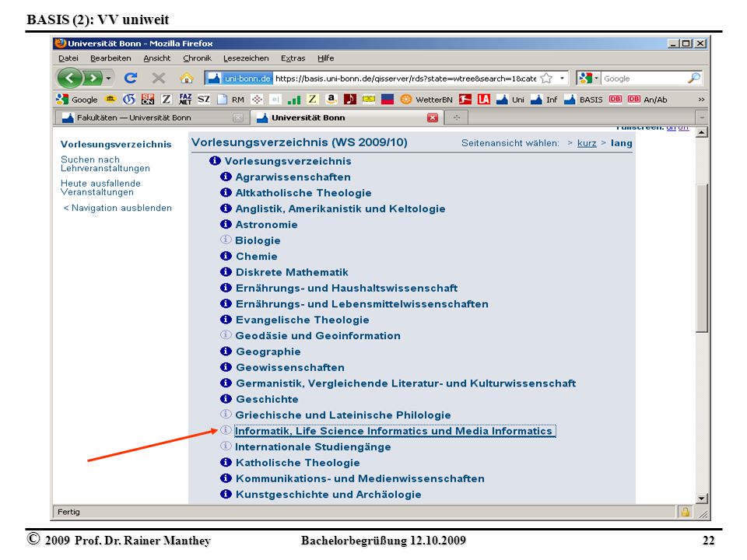This screenshot has width=747, height=560.
Task: Switch to the Fakultäten — Universität Bonn tab
Action: tap(152, 117)
